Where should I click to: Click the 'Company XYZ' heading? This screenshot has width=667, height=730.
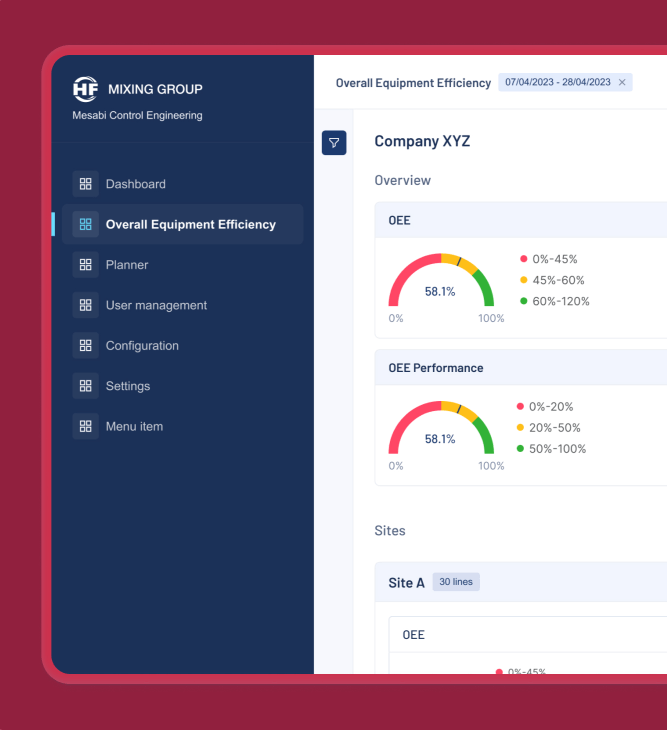point(422,141)
